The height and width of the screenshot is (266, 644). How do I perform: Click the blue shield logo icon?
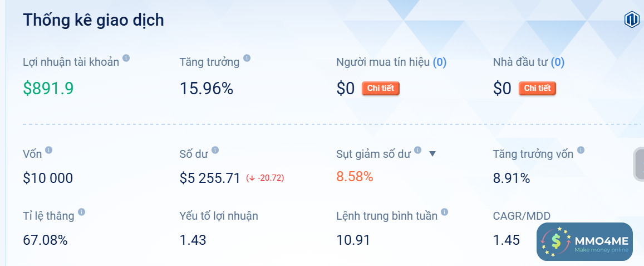click(x=632, y=20)
